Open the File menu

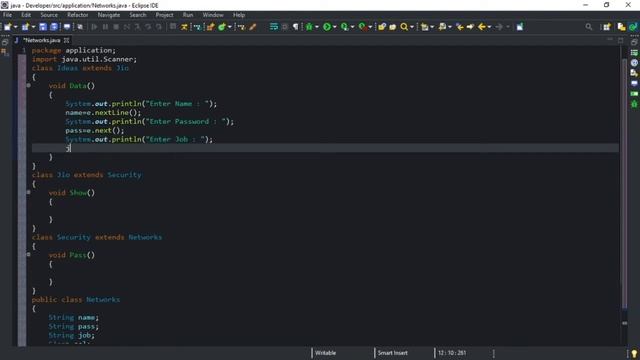click(7, 15)
